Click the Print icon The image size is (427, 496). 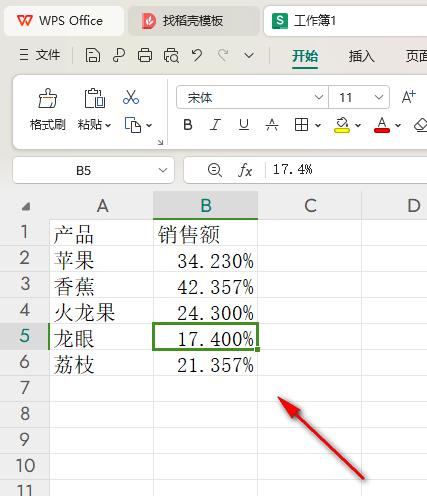[x=145, y=55]
